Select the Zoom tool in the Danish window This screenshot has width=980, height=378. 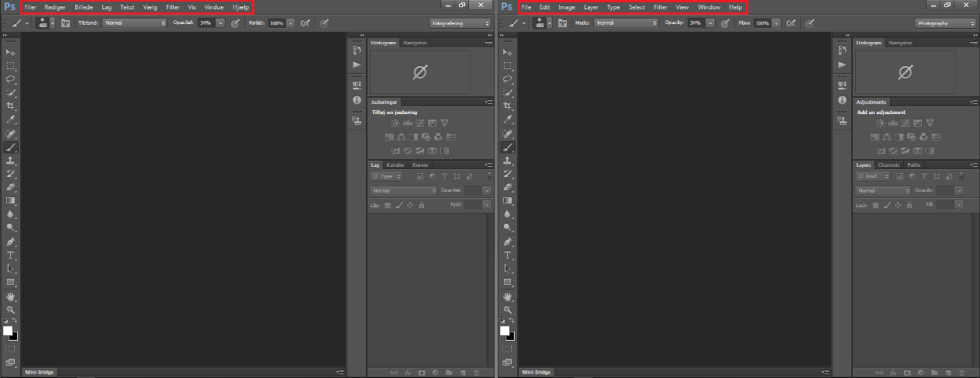point(11,310)
